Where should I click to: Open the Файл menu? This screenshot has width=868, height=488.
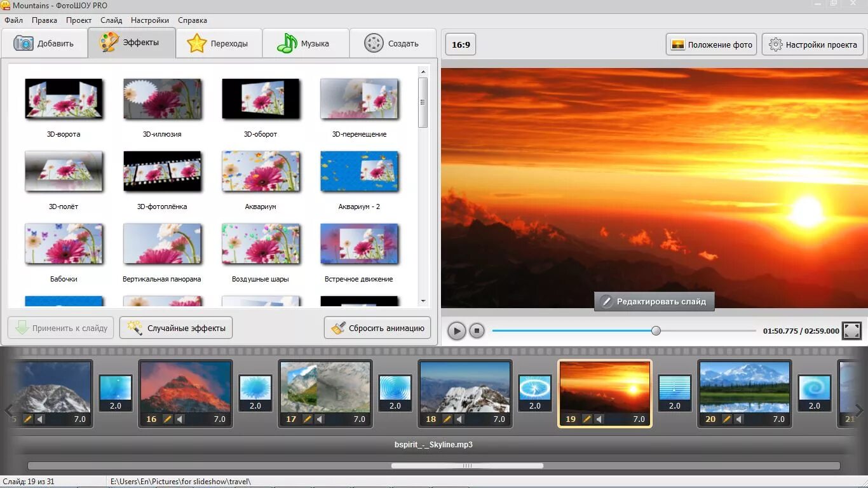(x=13, y=20)
